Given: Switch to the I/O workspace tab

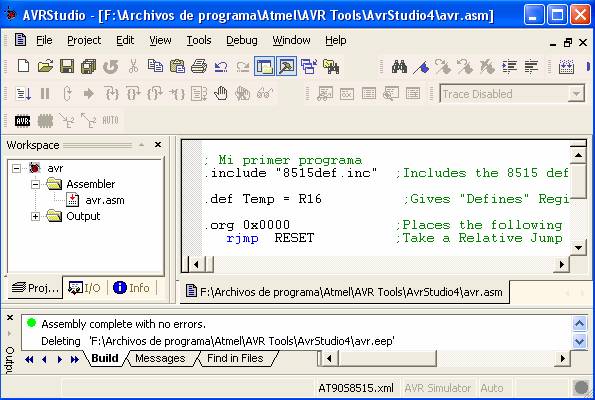Looking at the screenshot, I should [85, 288].
